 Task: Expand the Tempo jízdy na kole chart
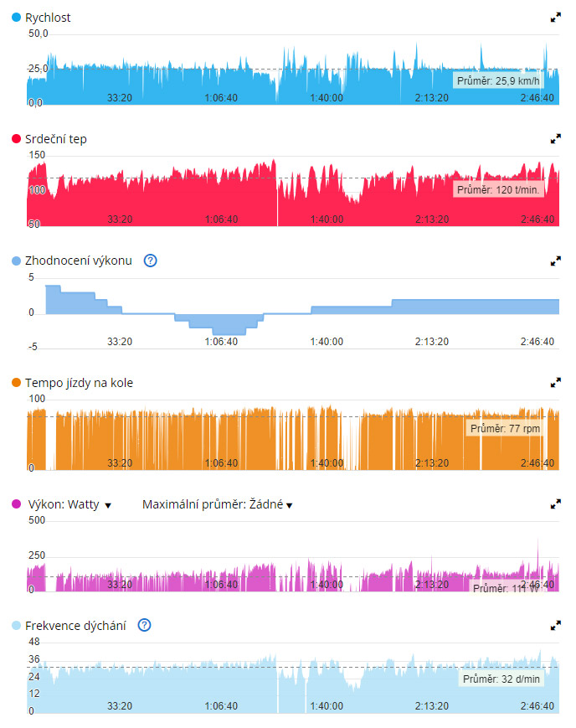click(x=555, y=383)
